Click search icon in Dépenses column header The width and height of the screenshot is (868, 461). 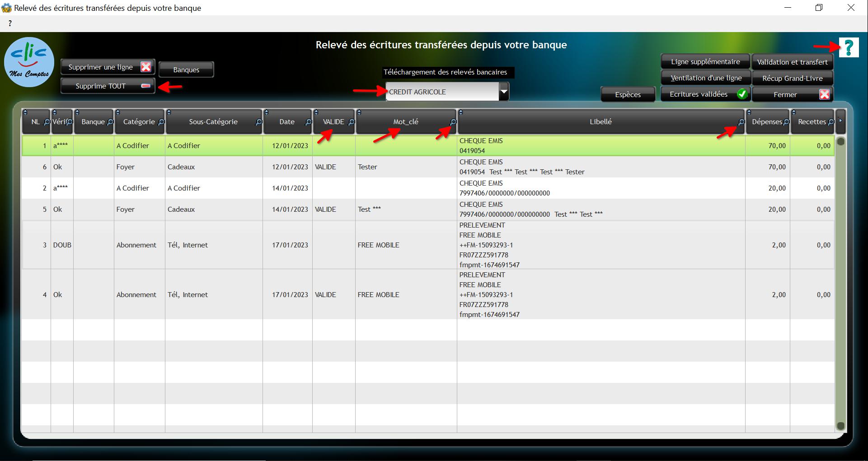coord(786,122)
